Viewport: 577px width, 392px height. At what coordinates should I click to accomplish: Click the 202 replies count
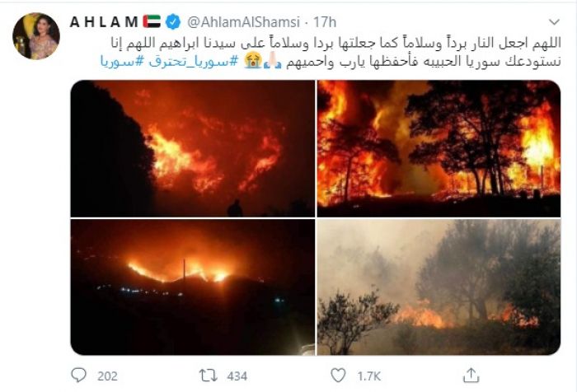107,376
